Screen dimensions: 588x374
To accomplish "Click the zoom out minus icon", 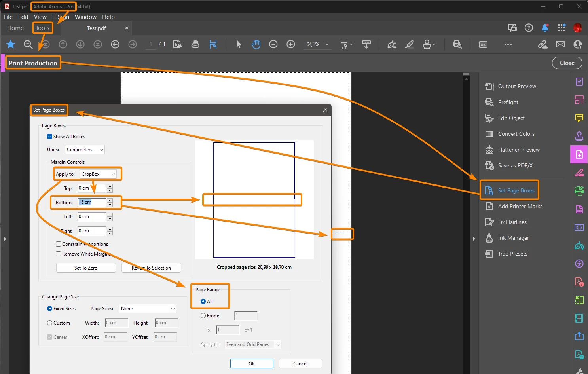I will pos(273,44).
